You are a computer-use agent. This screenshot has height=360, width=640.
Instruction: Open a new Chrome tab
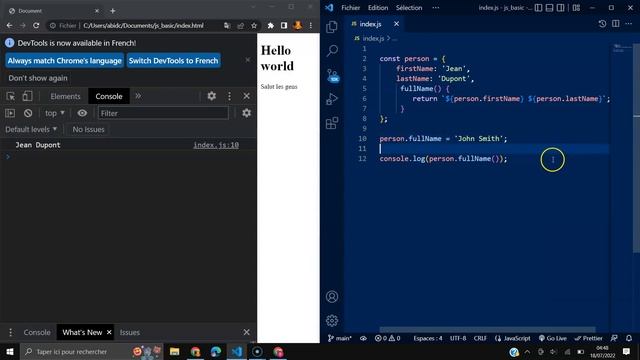(x=113, y=11)
